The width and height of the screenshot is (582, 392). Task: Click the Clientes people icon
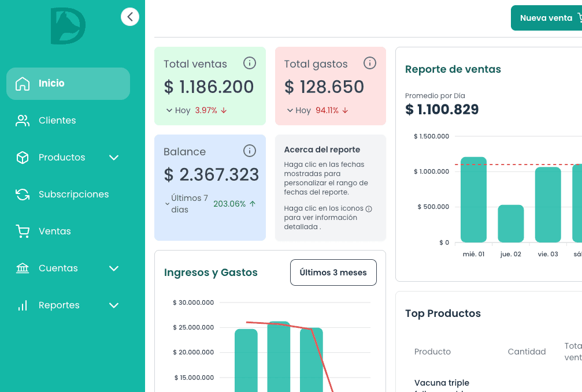click(23, 121)
